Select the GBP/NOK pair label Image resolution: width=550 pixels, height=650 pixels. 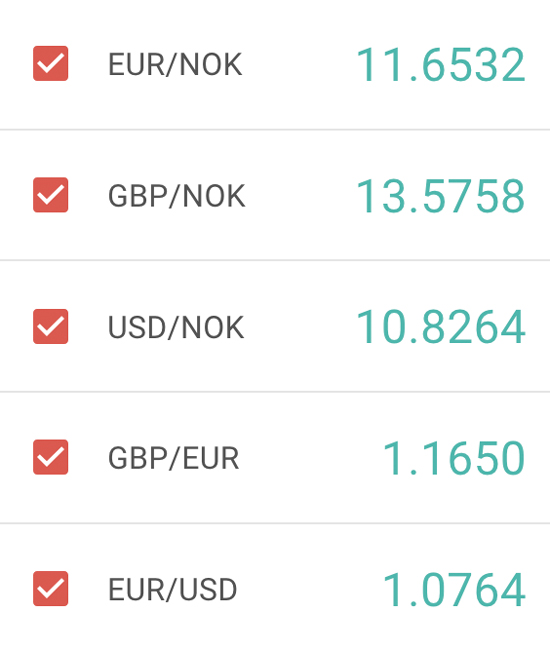(x=177, y=196)
